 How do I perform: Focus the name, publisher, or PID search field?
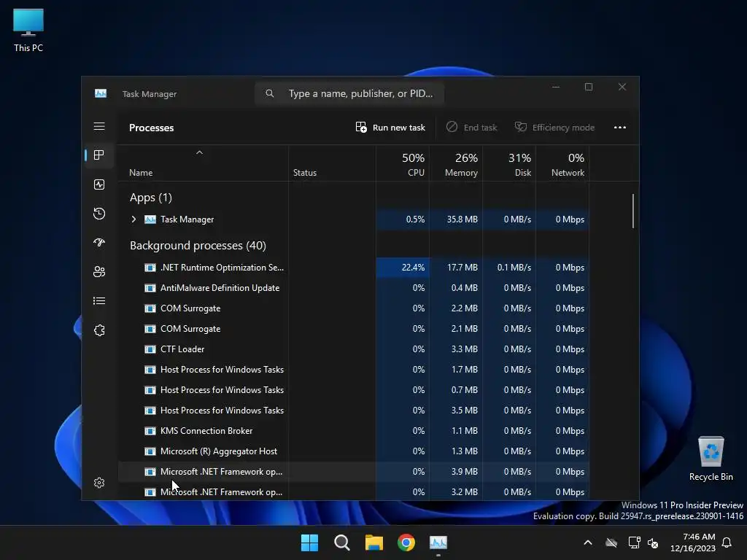349,93
